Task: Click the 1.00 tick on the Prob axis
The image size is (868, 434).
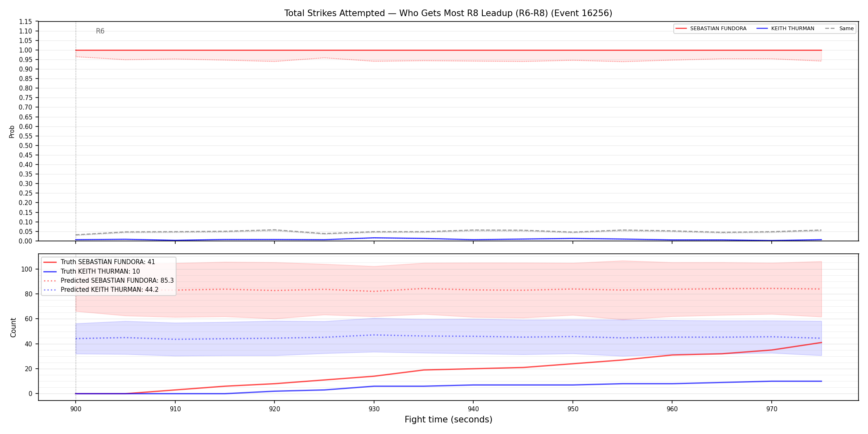Action: click(26, 50)
